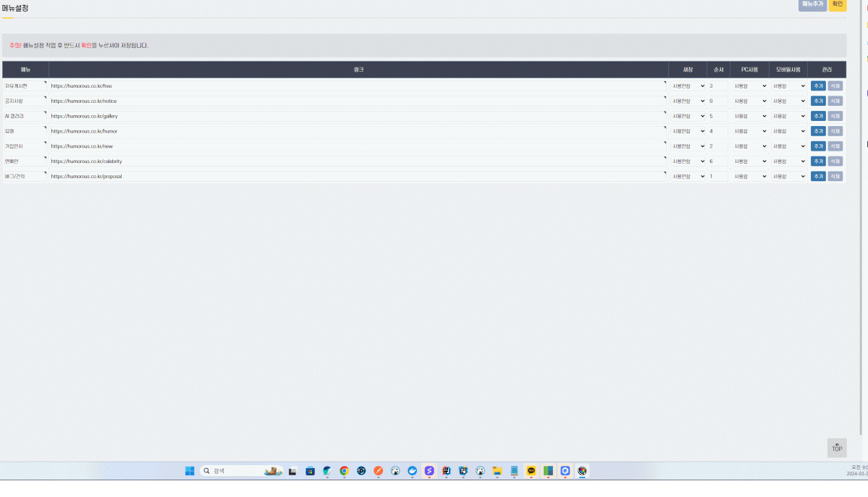This screenshot has height=497, width=868.
Task: Launch Google Chrome from the taskbar
Action: (344, 471)
